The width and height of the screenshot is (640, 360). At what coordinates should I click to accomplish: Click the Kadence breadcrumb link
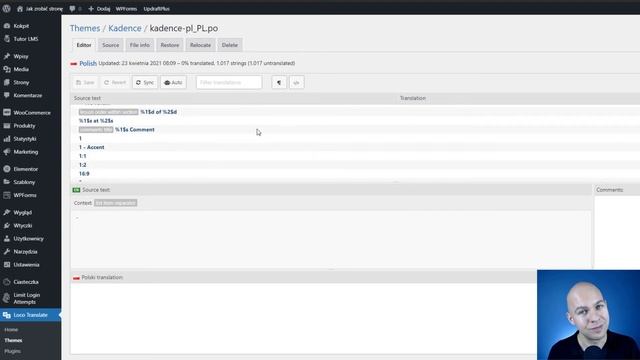(125, 28)
